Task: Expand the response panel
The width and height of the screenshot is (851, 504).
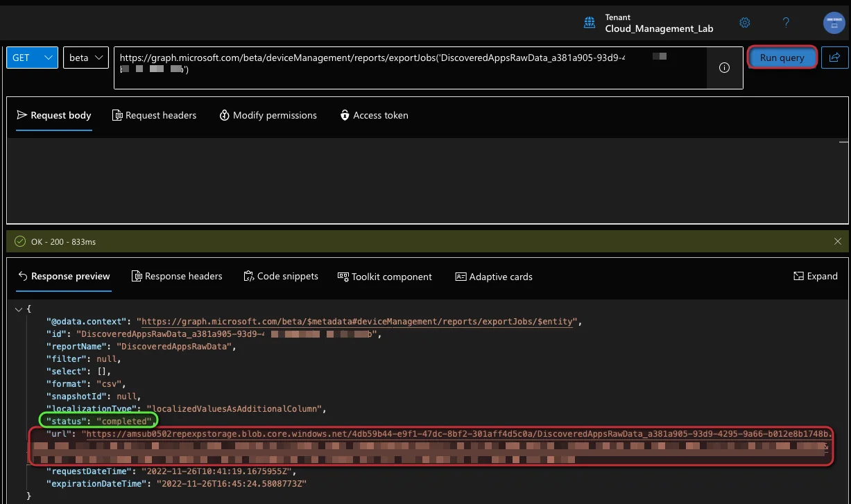Action: coord(816,276)
